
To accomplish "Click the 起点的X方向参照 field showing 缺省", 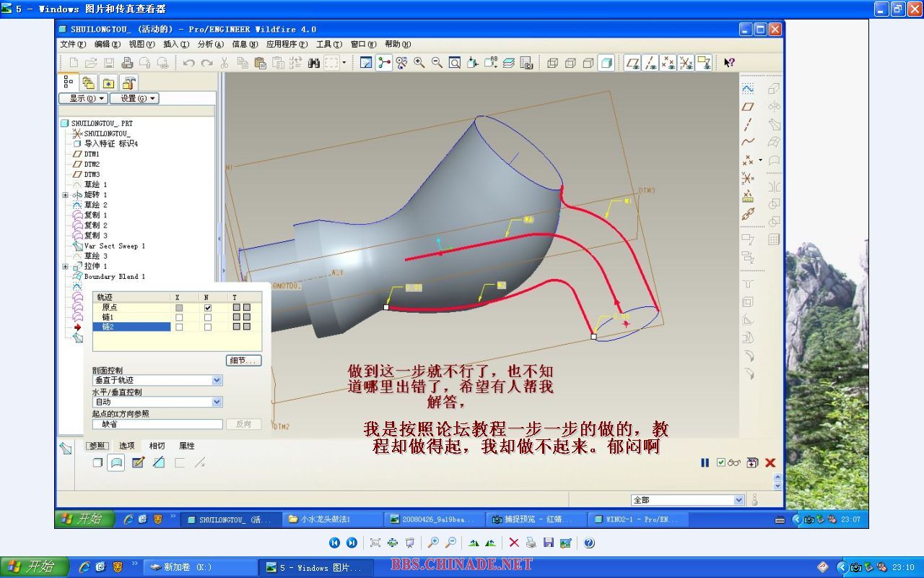I will (x=157, y=424).
